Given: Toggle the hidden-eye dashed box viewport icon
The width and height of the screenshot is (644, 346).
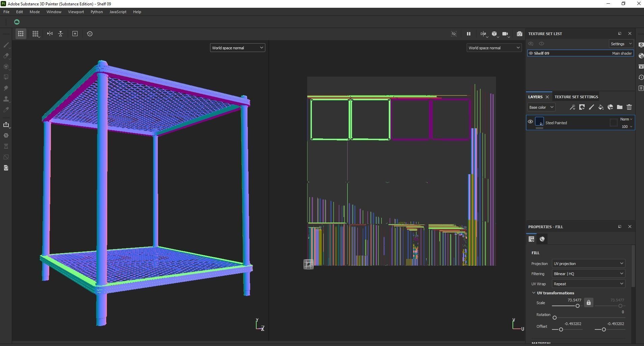Looking at the screenshot, I should pos(454,34).
